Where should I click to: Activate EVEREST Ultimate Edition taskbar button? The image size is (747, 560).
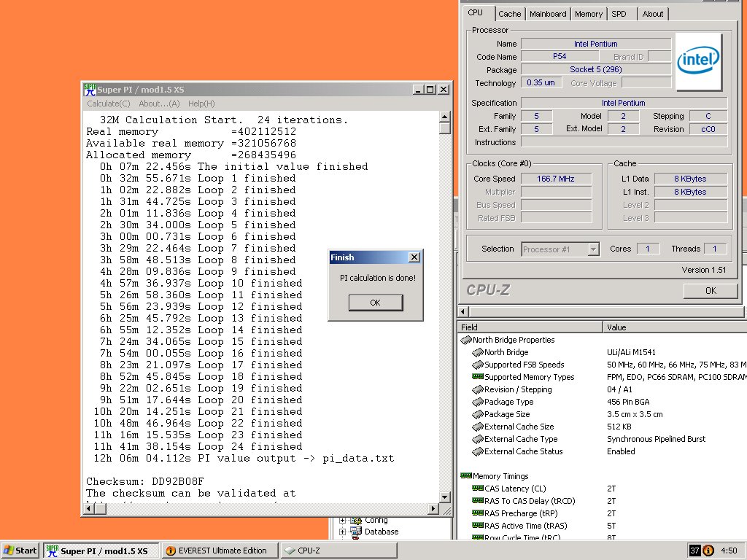pos(219,551)
